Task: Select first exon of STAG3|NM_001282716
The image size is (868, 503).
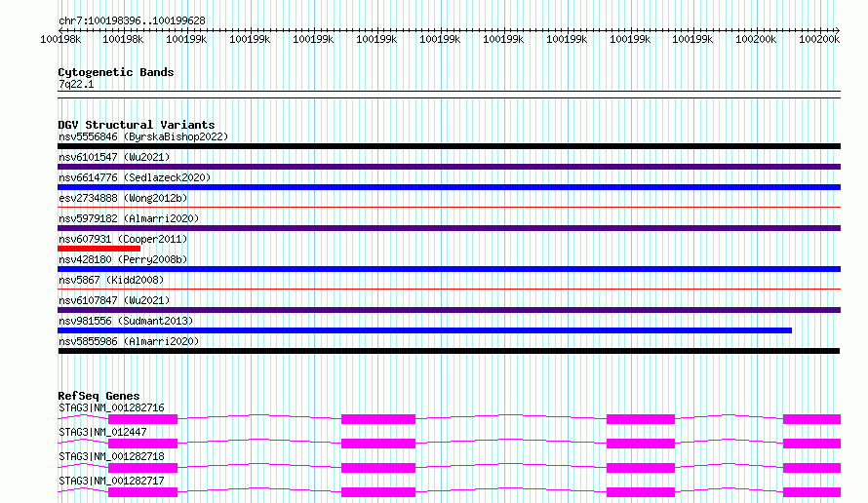Action: pos(142,419)
